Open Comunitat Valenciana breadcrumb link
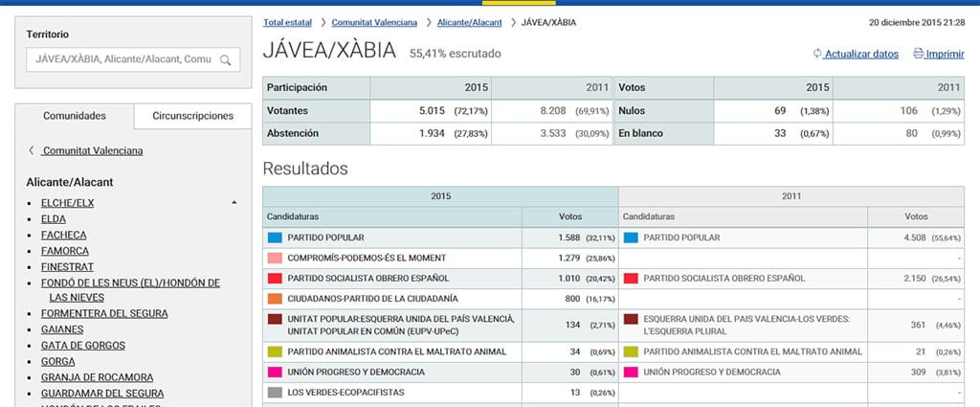The image size is (980, 407). coord(374,23)
